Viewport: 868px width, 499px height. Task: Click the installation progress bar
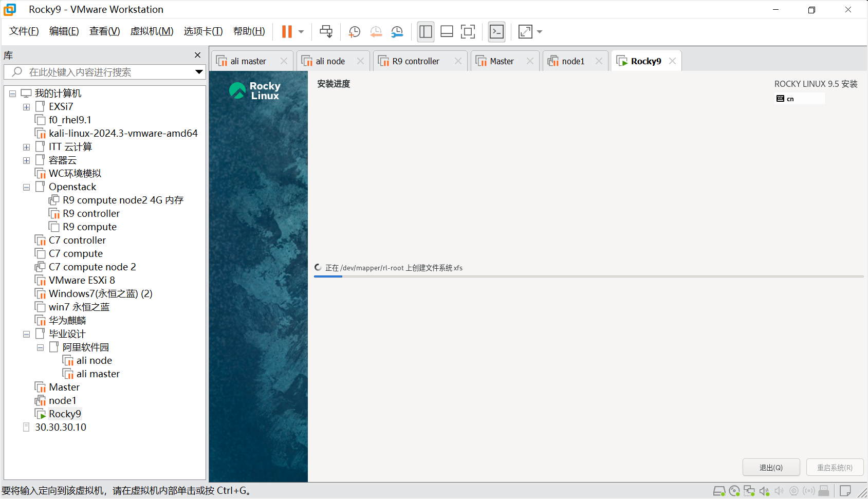588,276
